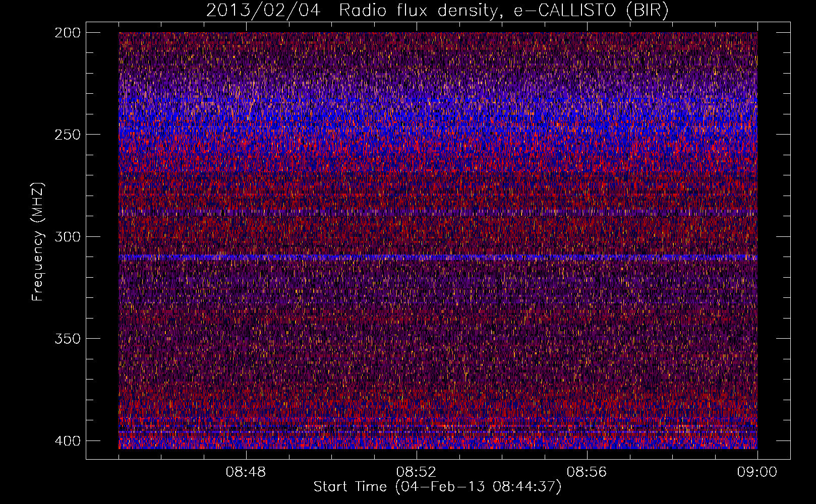Click the 200 frequency tick label
Screen dimensions: 816x504
point(67,33)
